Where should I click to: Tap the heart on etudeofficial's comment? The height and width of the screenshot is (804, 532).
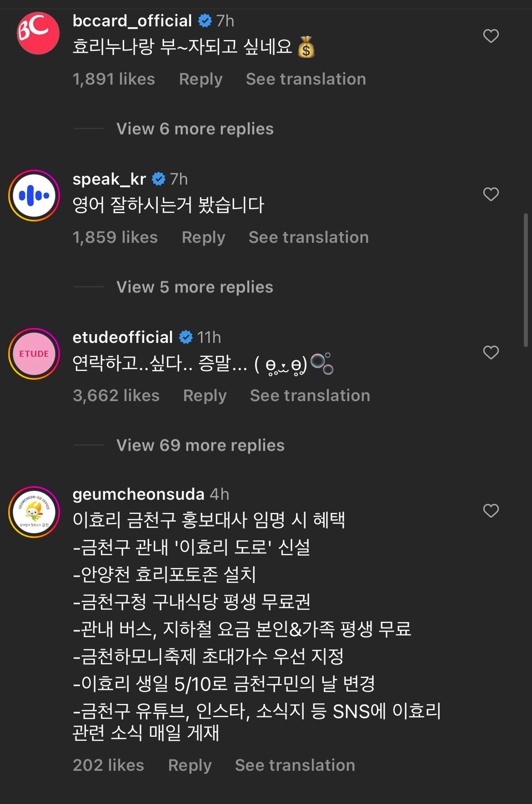tap(491, 352)
